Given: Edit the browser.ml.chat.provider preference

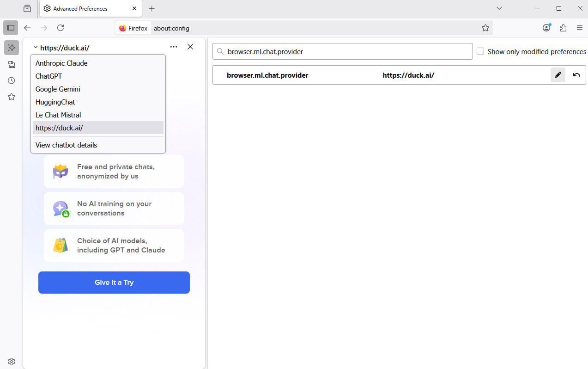Looking at the screenshot, I should point(558,75).
